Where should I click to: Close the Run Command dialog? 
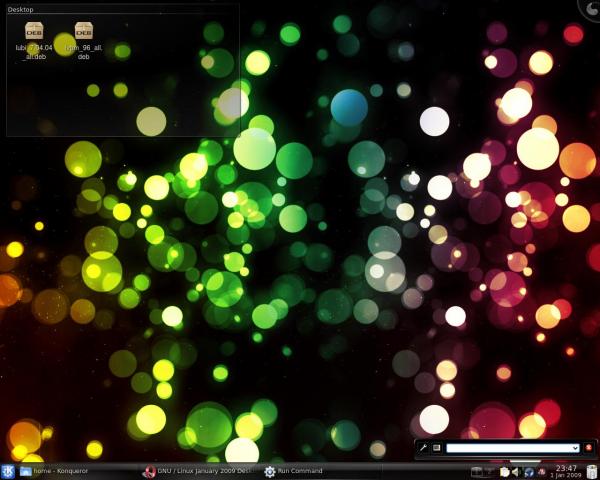589,447
